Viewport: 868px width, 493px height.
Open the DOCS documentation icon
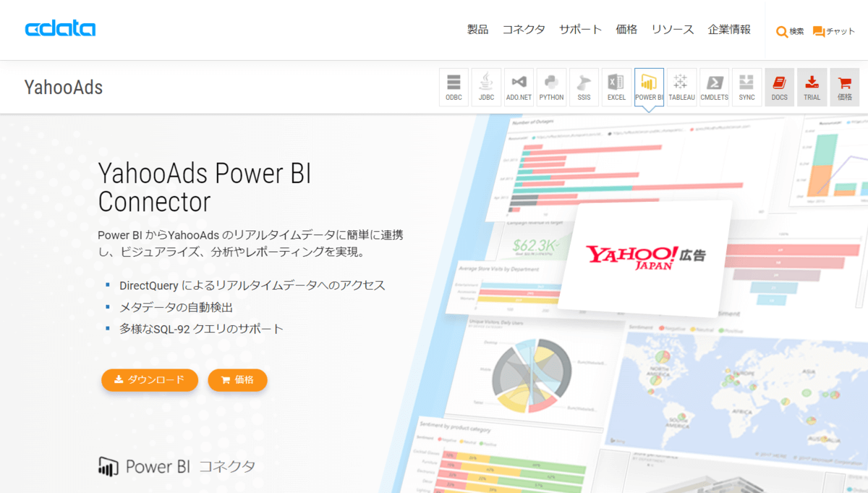pyautogui.click(x=779, y=87)
